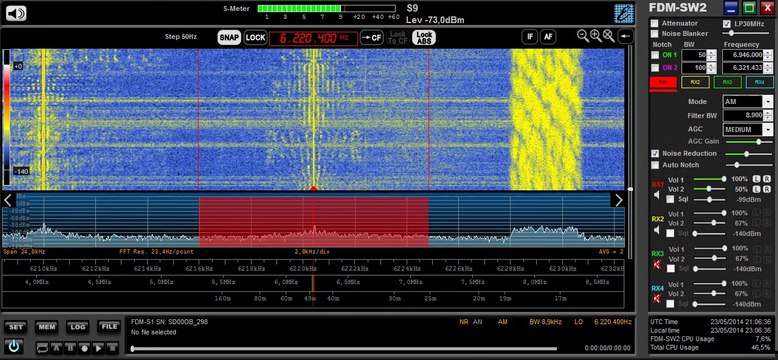Adjust RX1 Vol 2 slider
Viewport: 778px width, 360px height.
coord(709,189)
